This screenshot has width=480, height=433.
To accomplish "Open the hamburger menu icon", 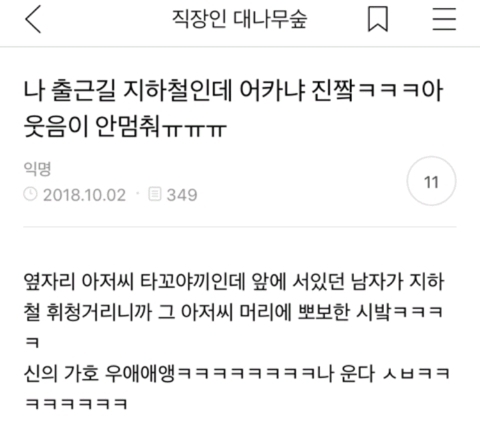I will pos(444,19).
